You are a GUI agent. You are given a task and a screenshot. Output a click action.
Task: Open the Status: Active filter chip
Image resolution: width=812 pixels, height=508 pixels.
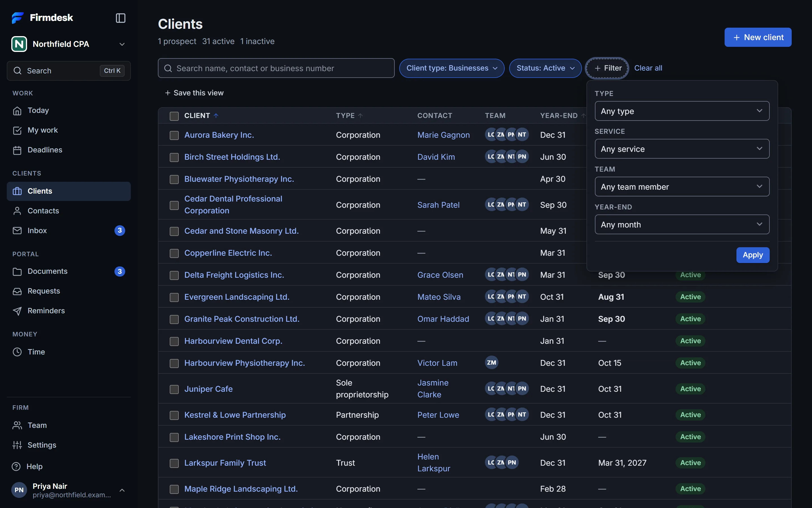click(x=545, y=68)
